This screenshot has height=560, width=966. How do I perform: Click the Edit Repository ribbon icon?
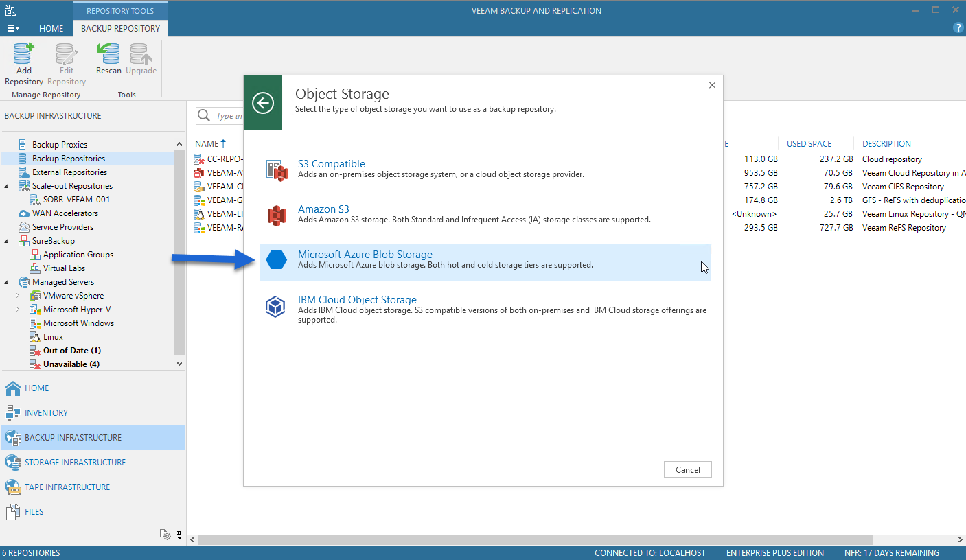click(66, 54)
